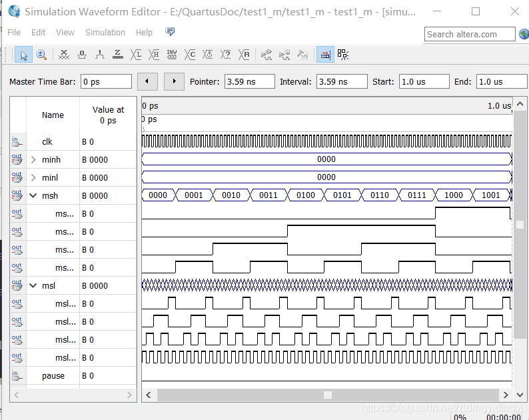Click the Forcing Unknown (X) icon
This screenshot has width=529, height=420.
[64, 55]
